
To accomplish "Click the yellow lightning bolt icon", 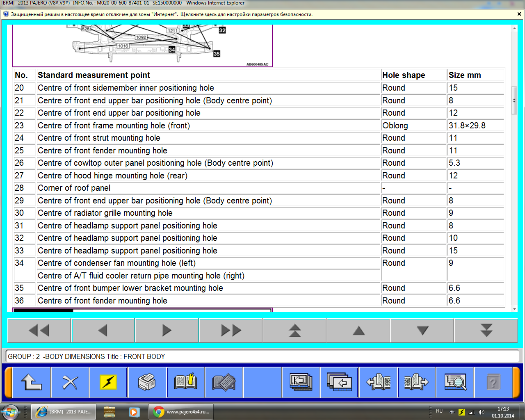I will click(108, 382).
